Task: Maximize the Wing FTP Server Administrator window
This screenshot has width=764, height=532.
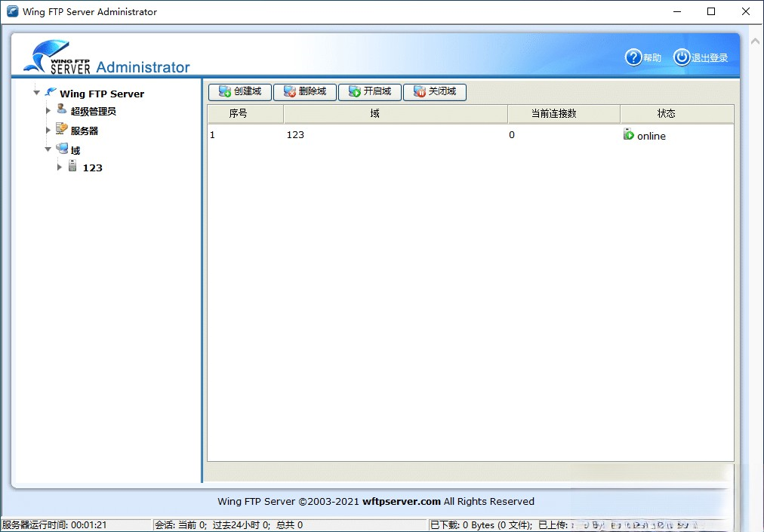Action: (x=711, y=11)
